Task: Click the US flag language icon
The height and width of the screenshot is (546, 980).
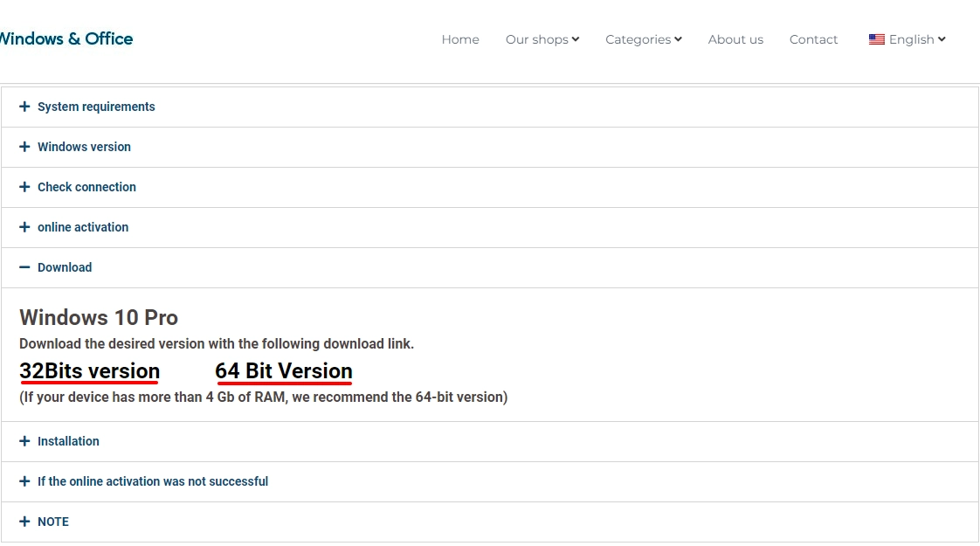Action: pos(876,39)
